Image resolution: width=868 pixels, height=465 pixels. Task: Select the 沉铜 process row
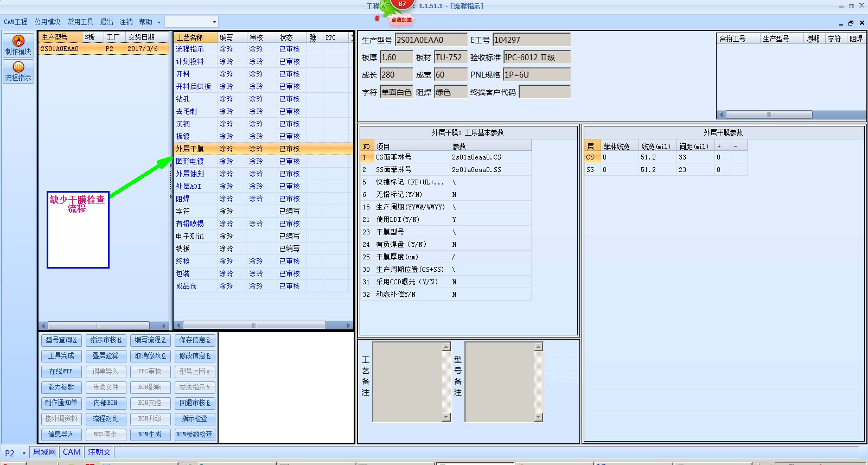coord(264,124)
